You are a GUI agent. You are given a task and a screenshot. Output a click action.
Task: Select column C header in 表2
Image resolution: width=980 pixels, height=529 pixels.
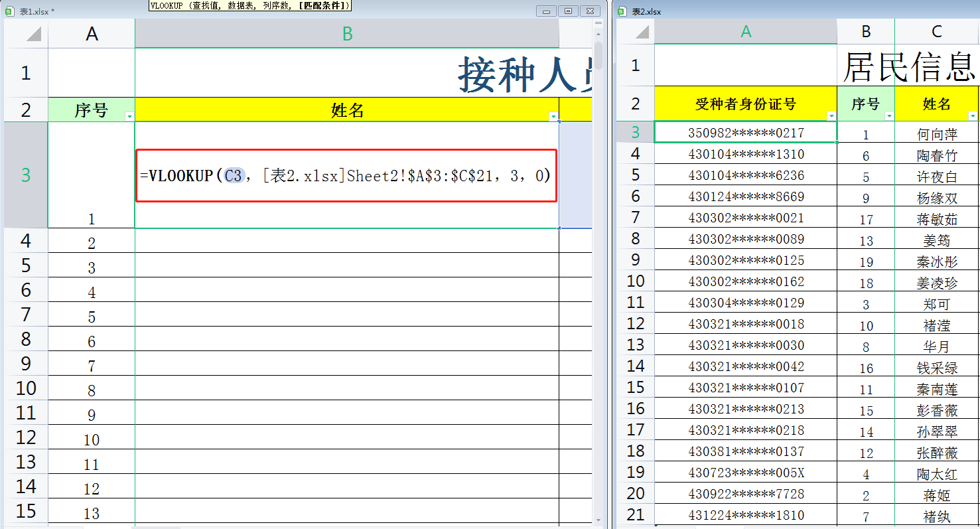pos(936,31)
